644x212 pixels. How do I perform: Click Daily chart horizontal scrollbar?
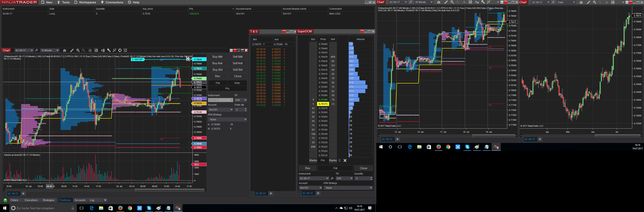click(618, 136)
